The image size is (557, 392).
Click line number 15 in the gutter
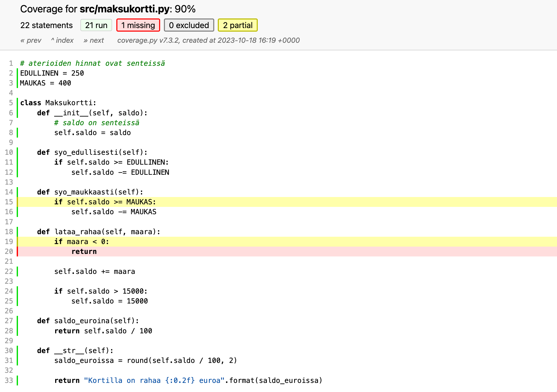[9, 202]
